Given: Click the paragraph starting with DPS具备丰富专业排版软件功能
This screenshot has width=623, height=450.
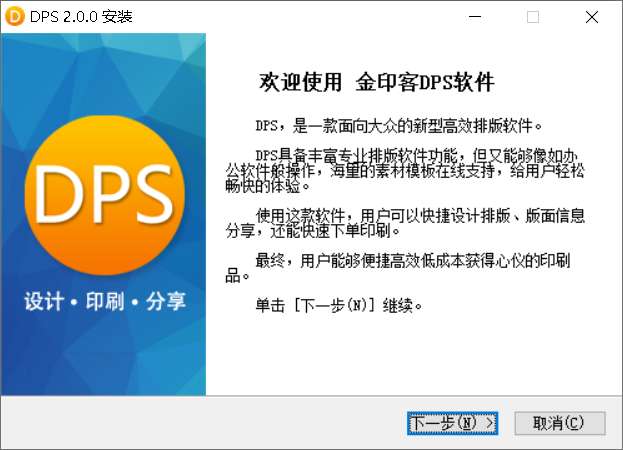Looking at the screenshot, I should pos(405,171).
